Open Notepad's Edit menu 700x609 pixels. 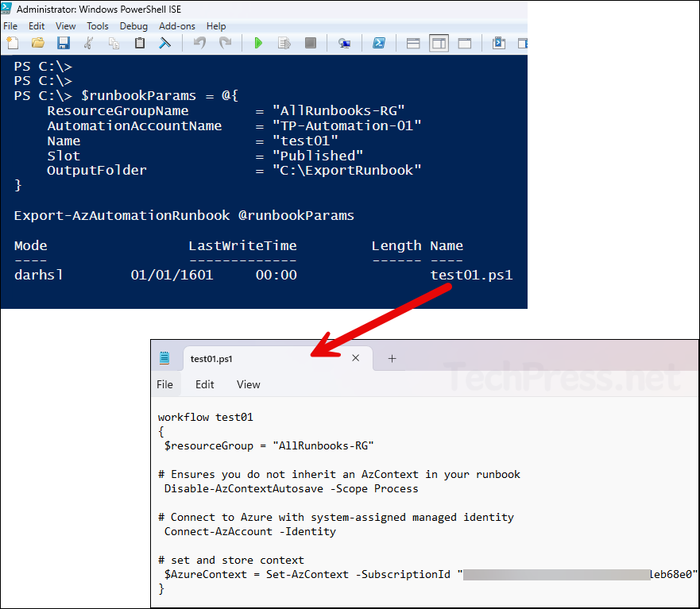(x=204, y=384)
